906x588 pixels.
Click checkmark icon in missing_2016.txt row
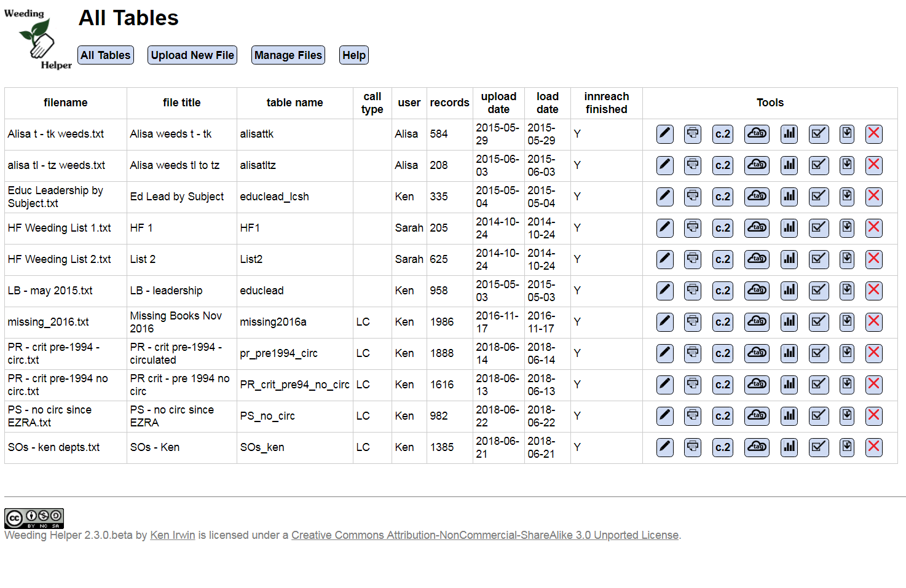[x=819, y=322]
